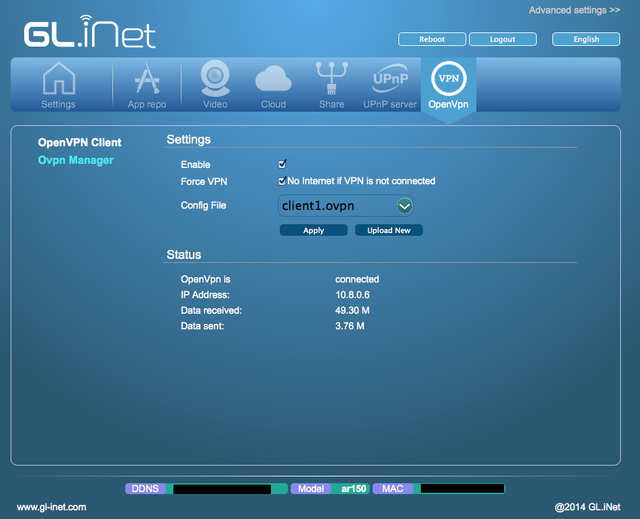Screen dimensions: 640x519
Task: Click the Data received: label
Action: coord(211,311)
